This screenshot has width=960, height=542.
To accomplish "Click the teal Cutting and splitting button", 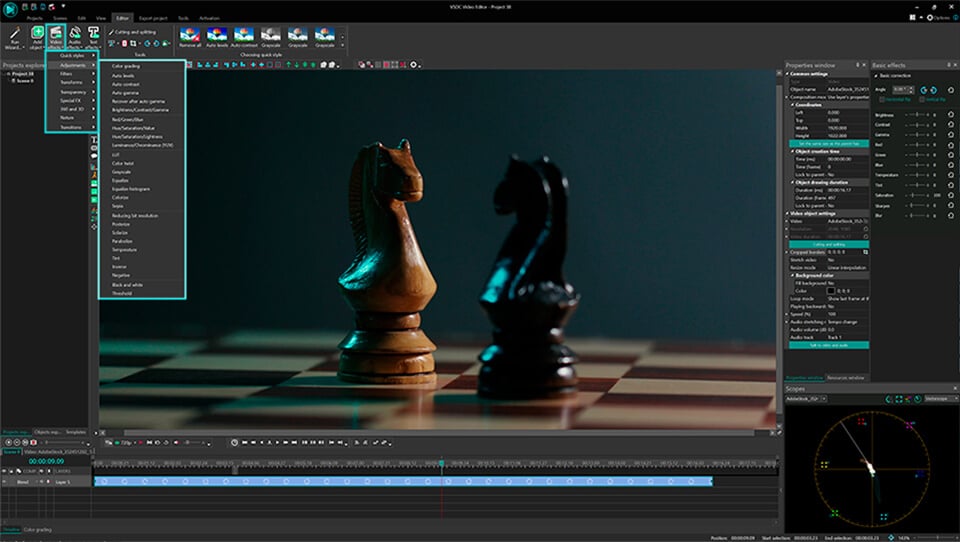I will pos(829,244).
